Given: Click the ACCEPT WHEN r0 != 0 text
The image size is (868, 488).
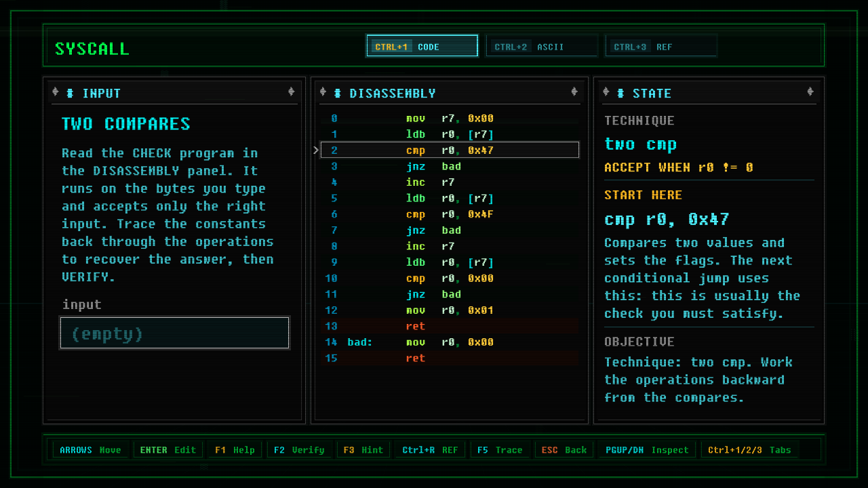Looking at the screenshot, I should 679,167.
